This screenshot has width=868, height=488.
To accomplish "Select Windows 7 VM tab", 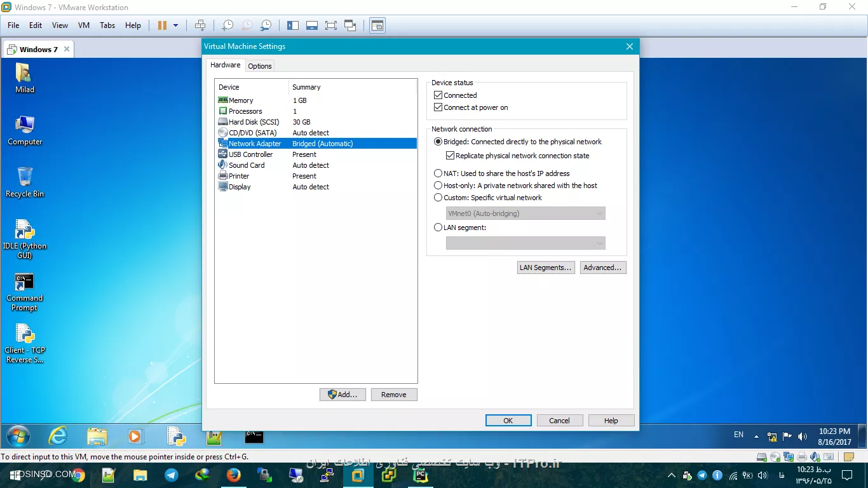I will tap(38, 49).
